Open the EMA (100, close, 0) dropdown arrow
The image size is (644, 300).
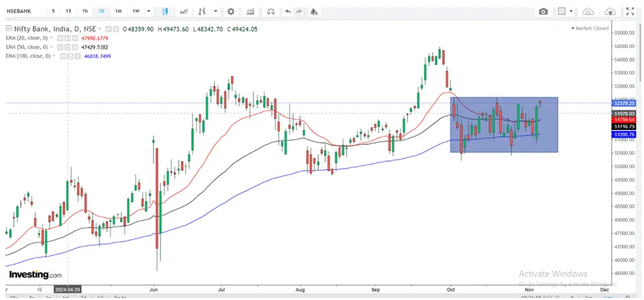[x=53, y=56]
